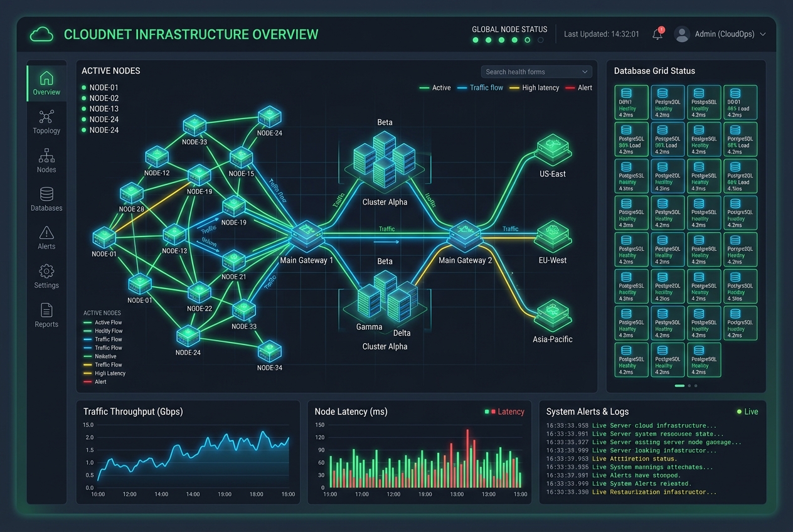Click log line "Attiiretion status."
793x532 pixels.
[612, 459]
